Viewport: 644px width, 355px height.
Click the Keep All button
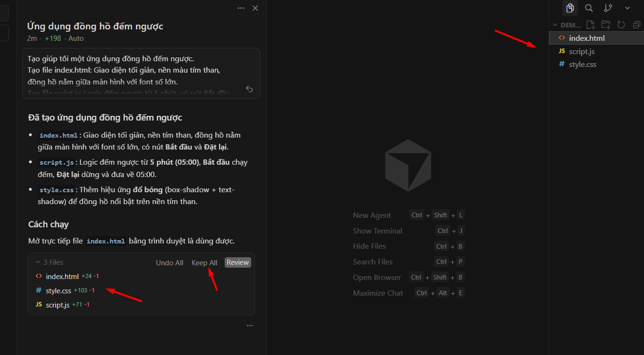pos(204,262)
